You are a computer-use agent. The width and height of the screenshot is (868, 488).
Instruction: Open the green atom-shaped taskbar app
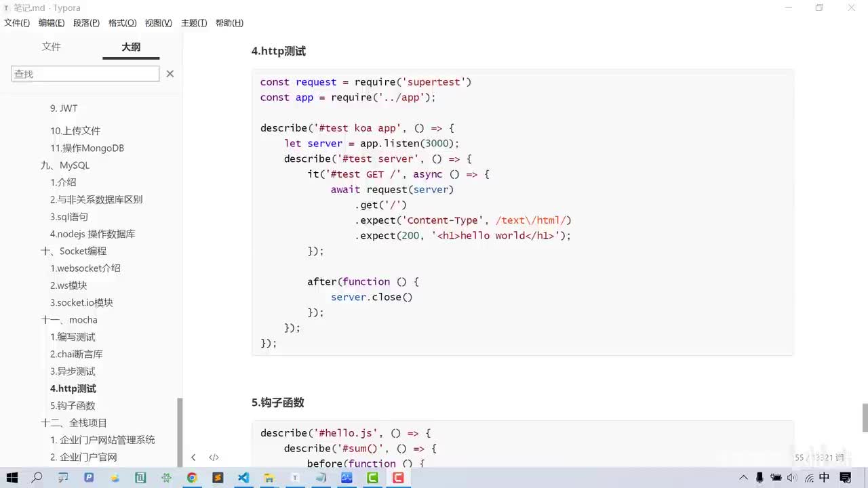(x=166, y=478)
